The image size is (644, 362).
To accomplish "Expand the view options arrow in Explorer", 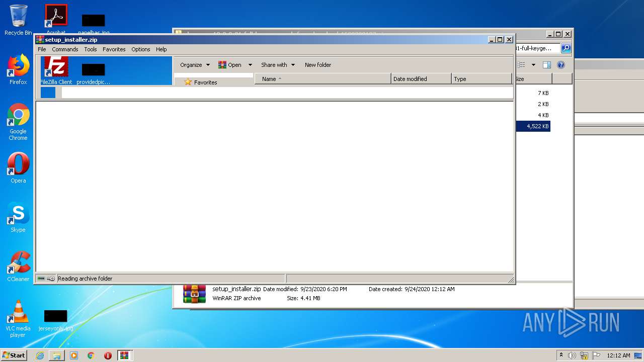I will click(x=533, y=65).
